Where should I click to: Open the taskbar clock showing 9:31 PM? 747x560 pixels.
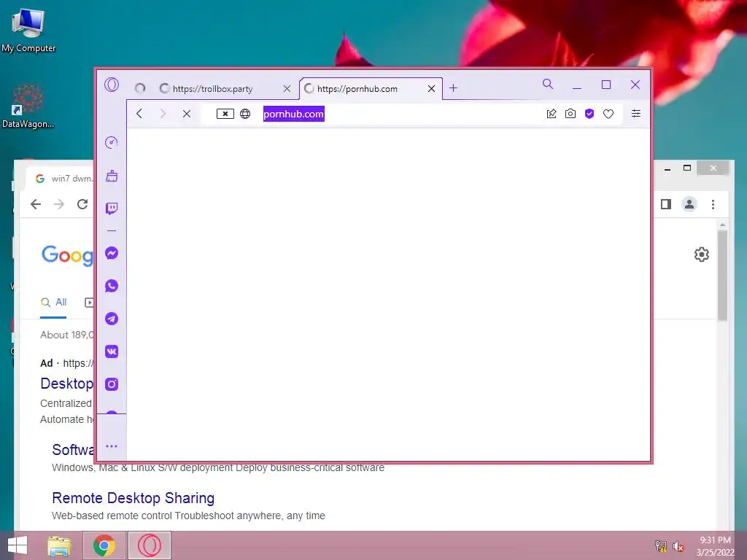click(x=715, y=546)
